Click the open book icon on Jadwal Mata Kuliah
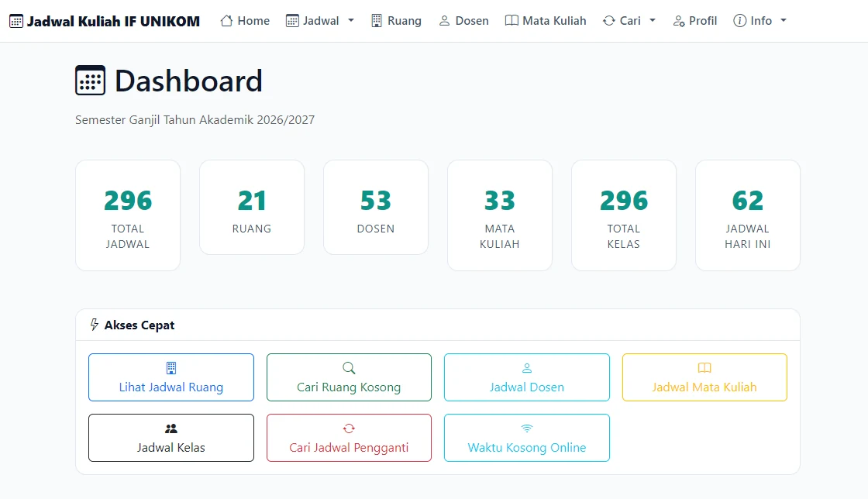 [704, 368]
